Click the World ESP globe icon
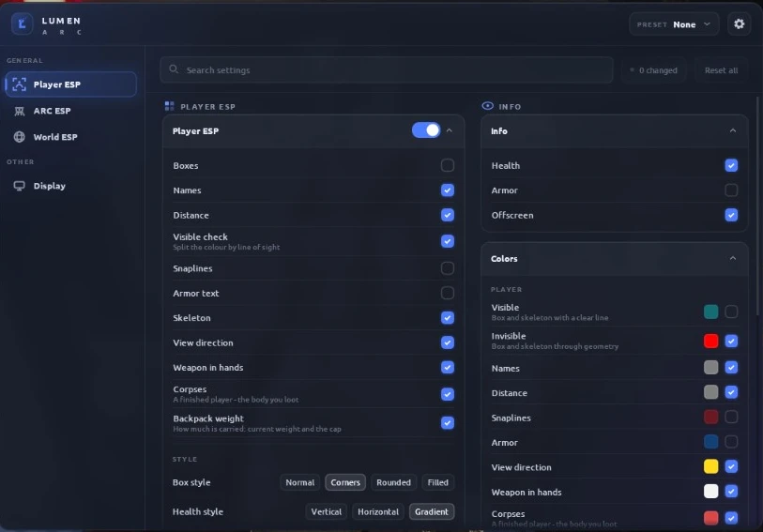 19,137
